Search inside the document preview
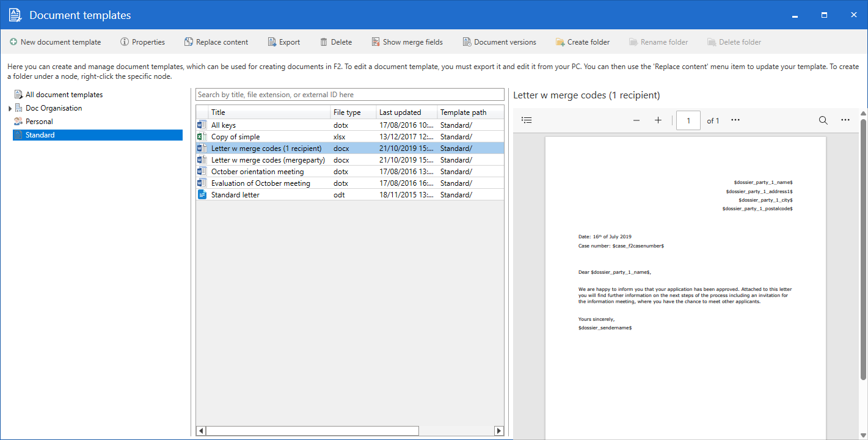The image size is (868, 440). coord(823,120)
